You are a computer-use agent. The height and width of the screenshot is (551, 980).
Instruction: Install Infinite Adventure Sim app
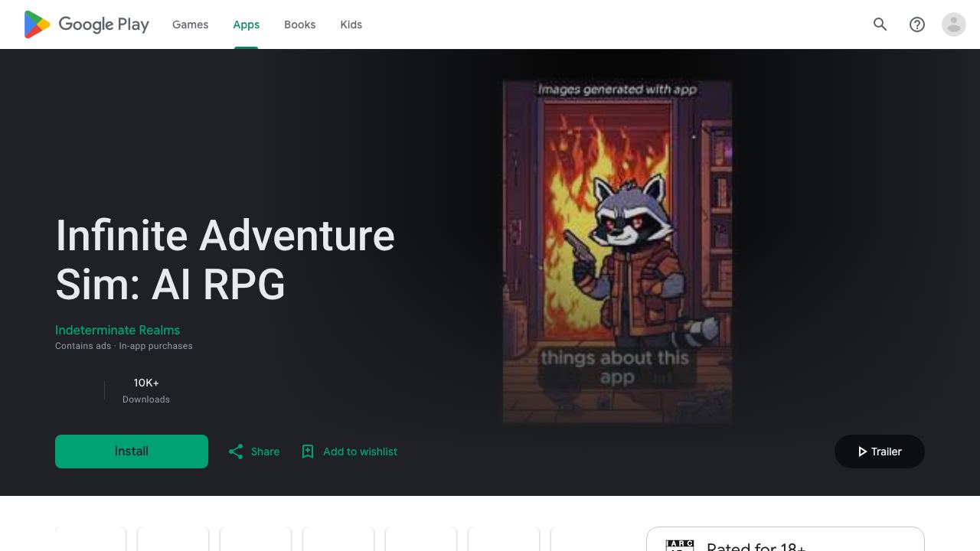(x=132, y=452)
